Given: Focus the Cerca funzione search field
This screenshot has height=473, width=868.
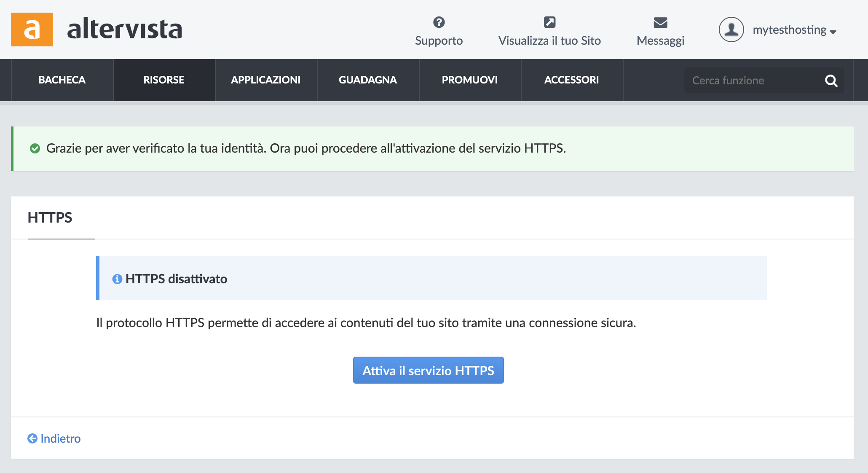Looking at the screenshot, I should (754, 81).
